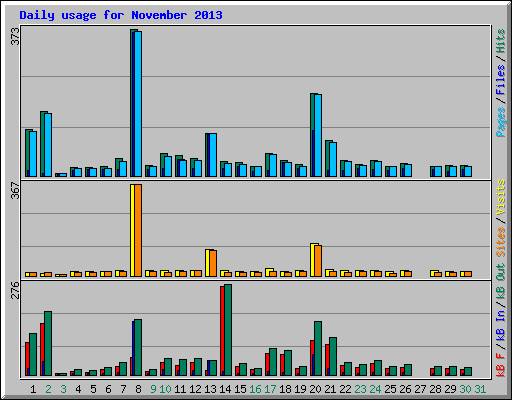Click the 'Sites' legend label
The height and width of the screenshot is (400, 512).
click(x=501, y=242)
